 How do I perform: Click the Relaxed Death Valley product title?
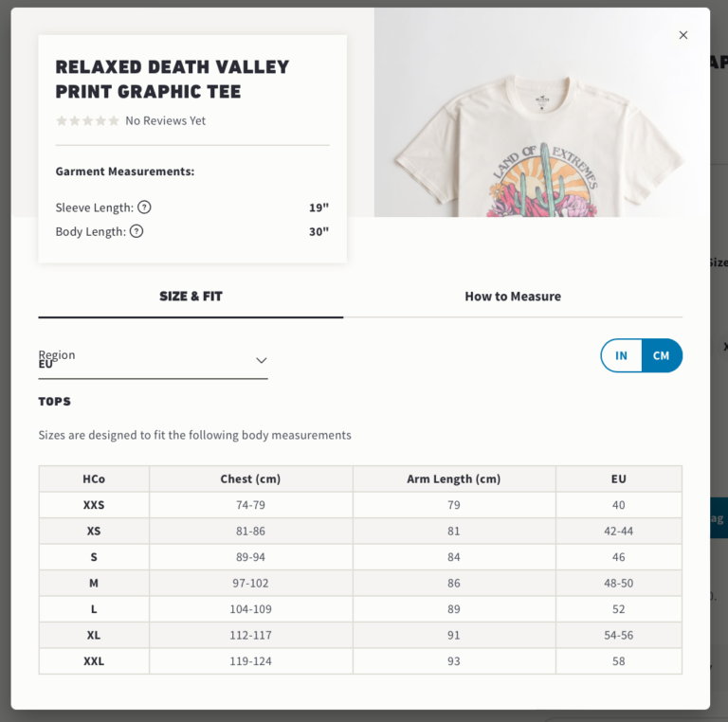pos(173,80)
